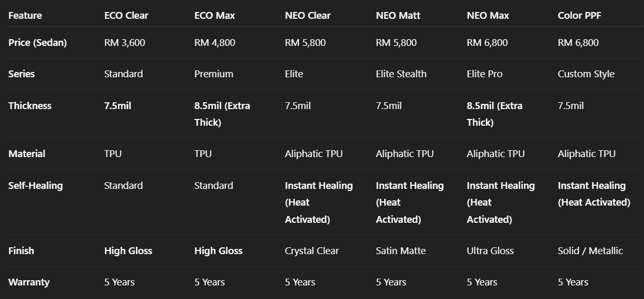
Task: Click the Warranty row label
Action: pyautogui.click(x=29, y=282)
